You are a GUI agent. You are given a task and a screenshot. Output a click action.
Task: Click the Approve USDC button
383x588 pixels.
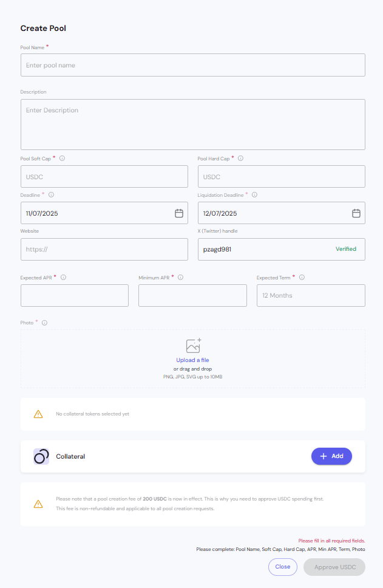coord(334,567)
